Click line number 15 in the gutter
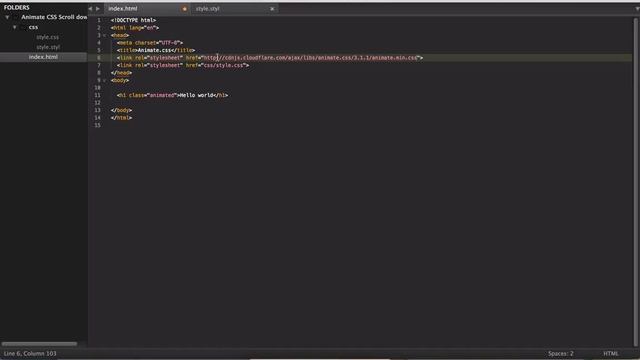This screenshot has width=640, height=360. (x=97, y=125)
